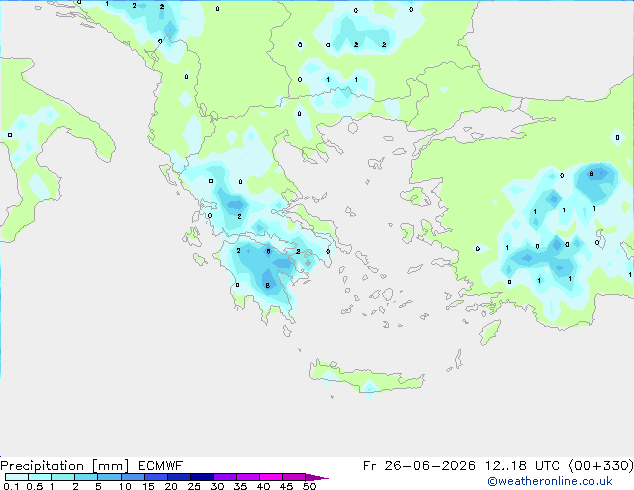The image size is (634, 490).
Task: Click the 25–30 mm dark navy legend swatch
Action: (201, 477)
